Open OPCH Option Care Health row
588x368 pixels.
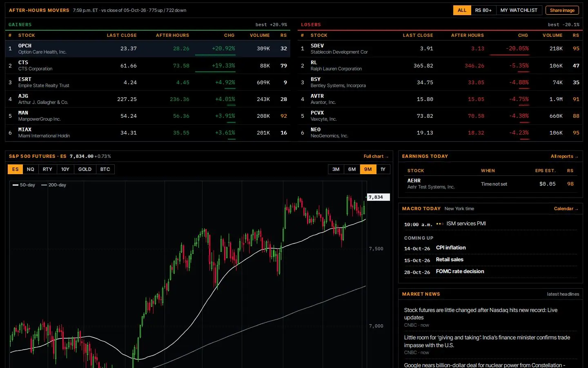pyautogui.click(x=148, y=49)
